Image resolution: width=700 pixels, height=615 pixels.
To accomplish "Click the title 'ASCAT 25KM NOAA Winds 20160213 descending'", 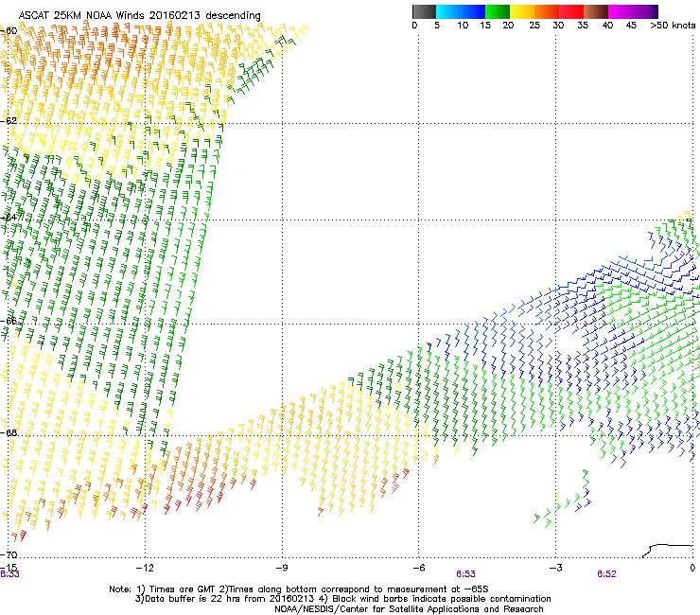I will 139,16.
